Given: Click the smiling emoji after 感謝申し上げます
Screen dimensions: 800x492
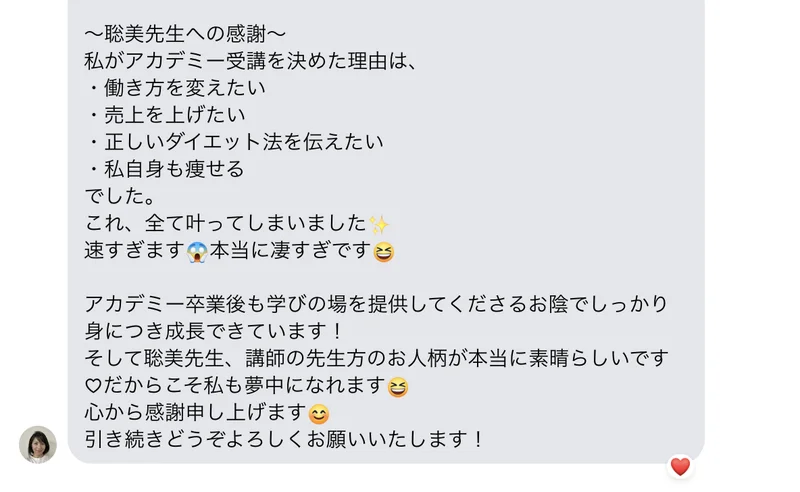Looking at the screenshot, I should tap(319, 414).
